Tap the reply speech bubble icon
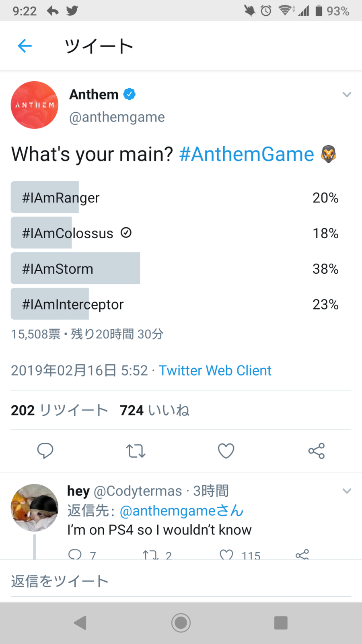362x644 pixels. coord(45,451)
